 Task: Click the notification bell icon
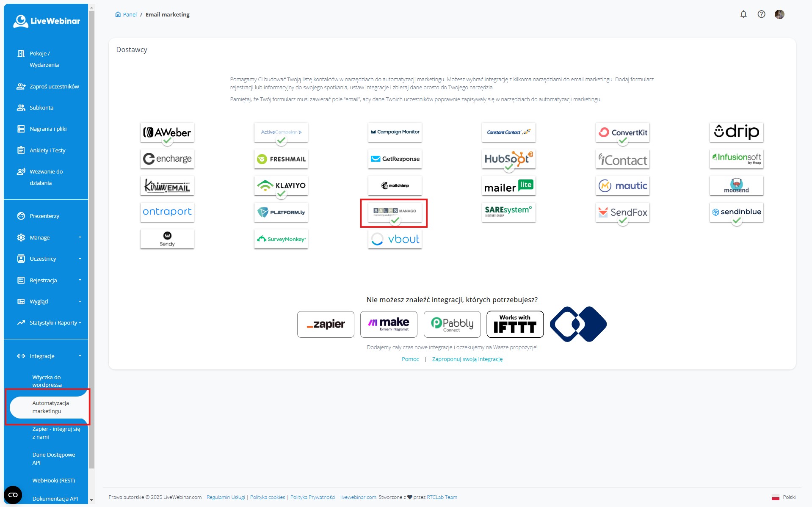point(743,14)
